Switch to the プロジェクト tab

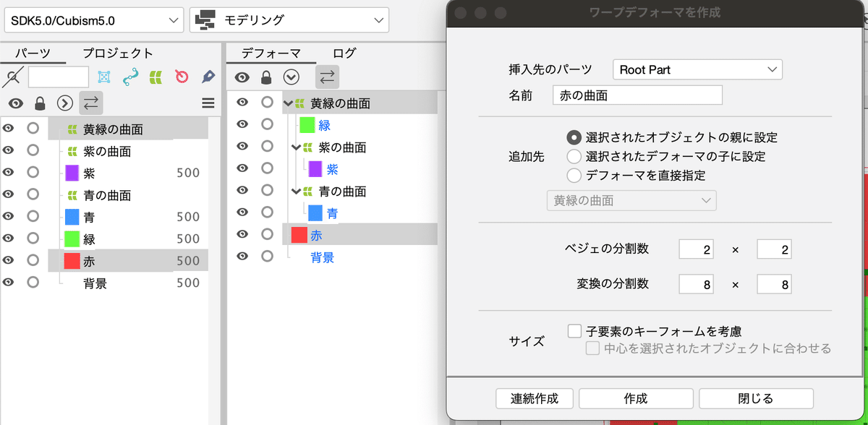click(x=117, y=53)
